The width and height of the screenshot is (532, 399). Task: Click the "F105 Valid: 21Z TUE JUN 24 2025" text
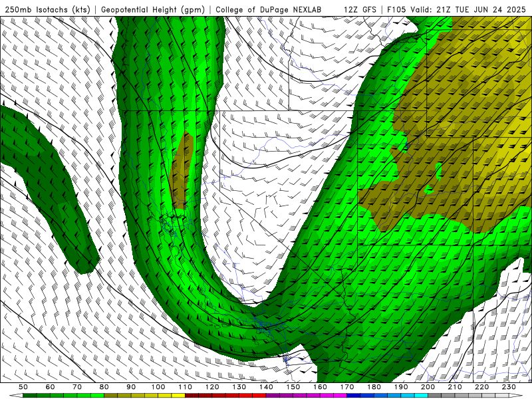[458, 9]
